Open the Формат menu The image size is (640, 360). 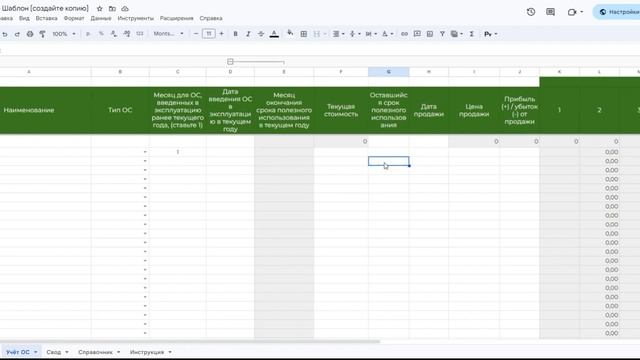coord(74,18)
